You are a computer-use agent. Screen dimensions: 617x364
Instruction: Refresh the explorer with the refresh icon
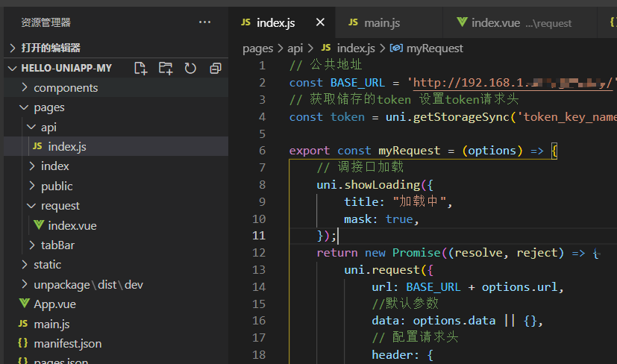point(190,68)
